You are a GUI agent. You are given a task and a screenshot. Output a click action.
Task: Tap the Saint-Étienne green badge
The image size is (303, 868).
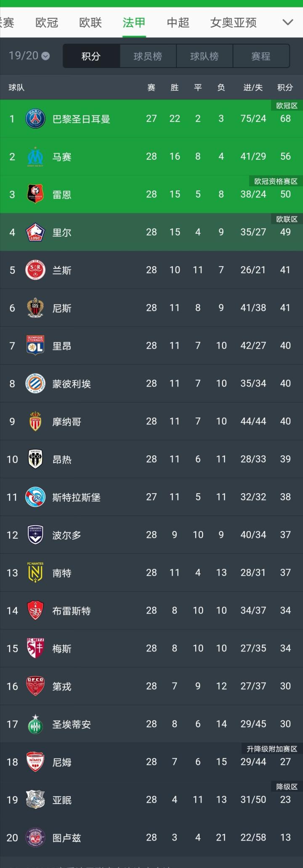pyautogui.click(x=35, y=724)
